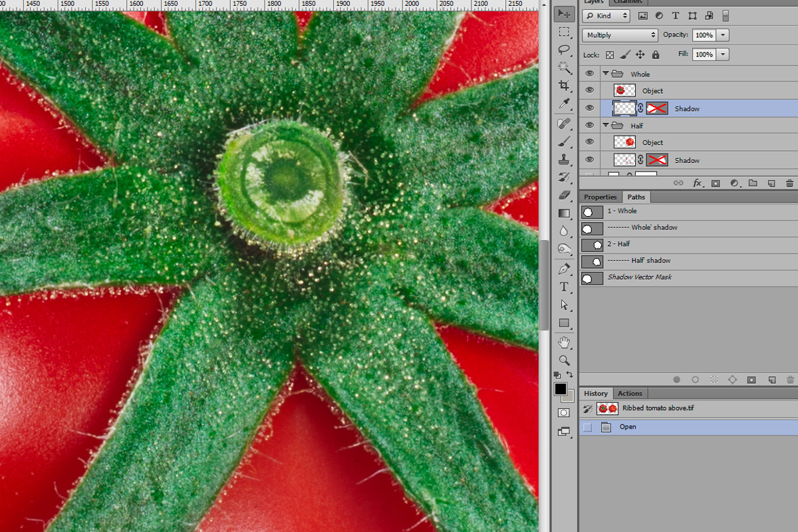Turn layer filtering on or off
798x532 pixels.
(x=726, y=16)
